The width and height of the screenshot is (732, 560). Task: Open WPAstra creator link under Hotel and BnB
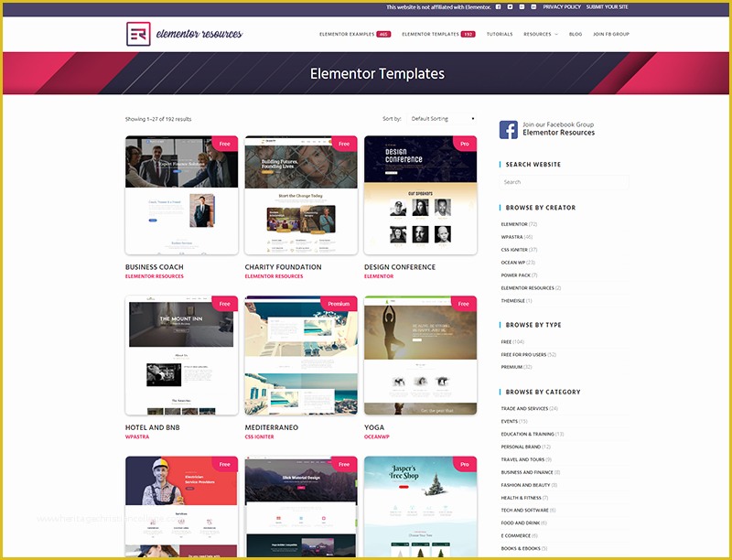[137, 437]
